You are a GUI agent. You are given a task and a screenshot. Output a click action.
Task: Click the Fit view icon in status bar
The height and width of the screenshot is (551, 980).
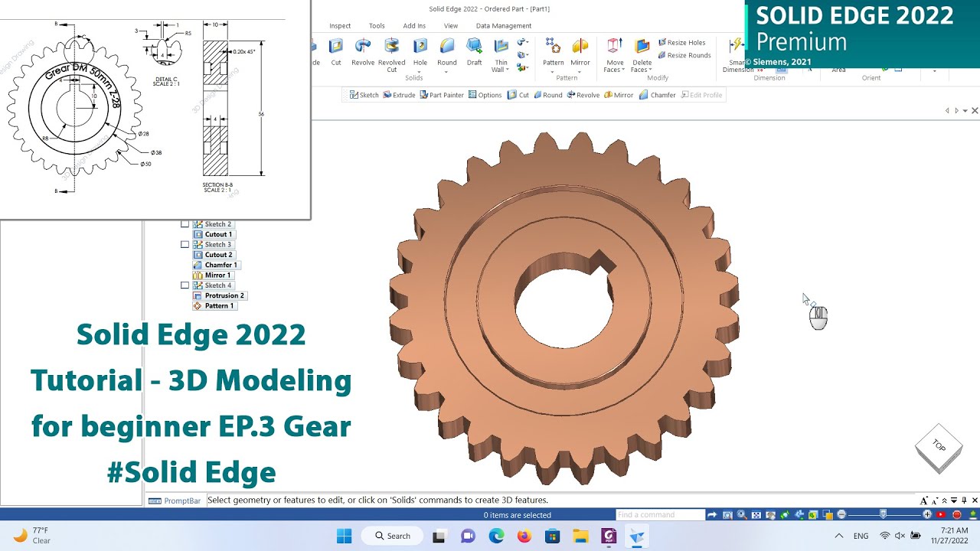pos(756,515)
